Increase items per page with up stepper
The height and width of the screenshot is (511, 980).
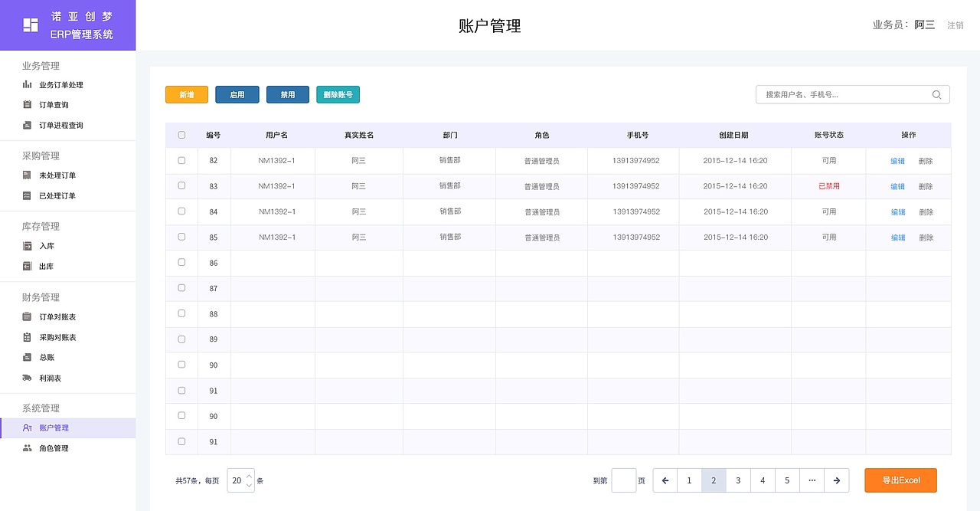pos(249,476)
